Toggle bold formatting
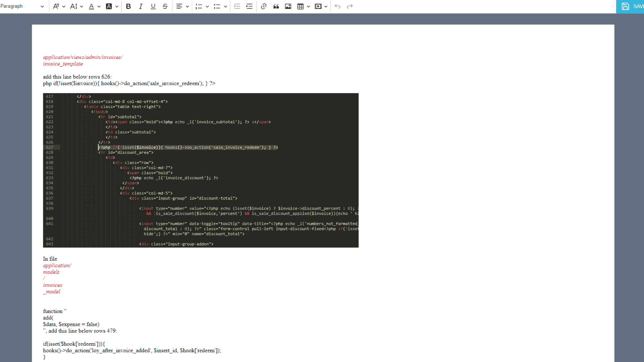The height and width of the screenshot is (362, 644). 128,6
